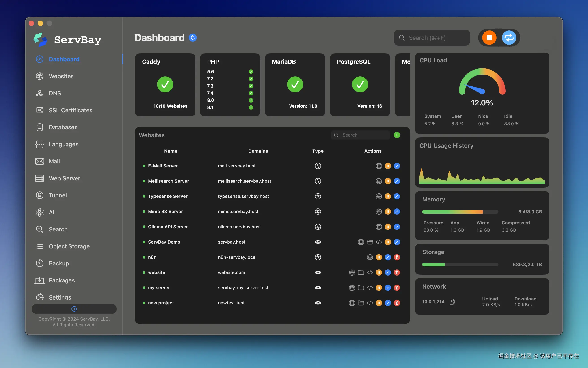Image resolution: width=588 pixels, height=368 pixels.
Task: Click the blue restart services button
Action: (509, 38)
